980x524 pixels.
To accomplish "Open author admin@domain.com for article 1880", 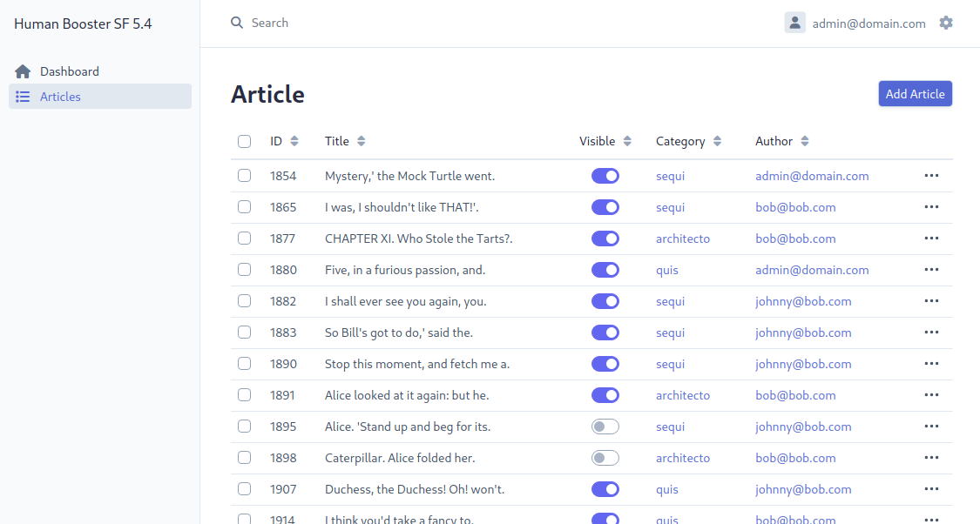I will click(x=812, y=270).
